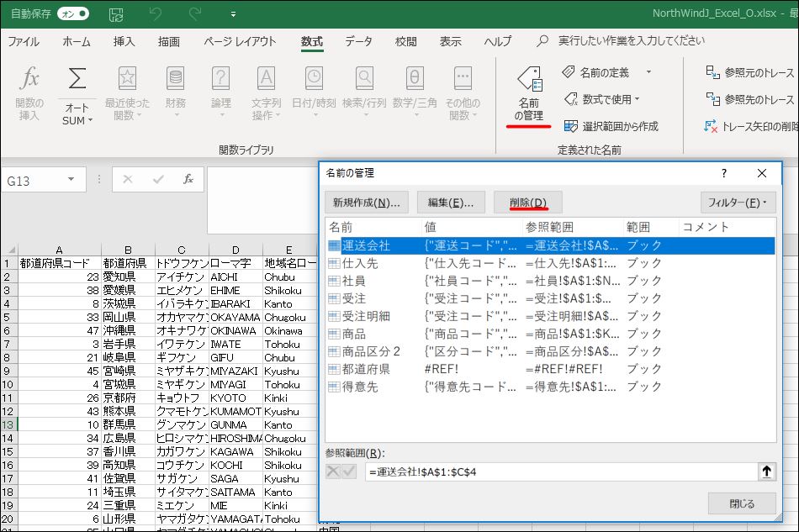This screenshot has width=799, height=532.
Task: Click the Undo arrow icon
Action: click(x=155, y=13)
